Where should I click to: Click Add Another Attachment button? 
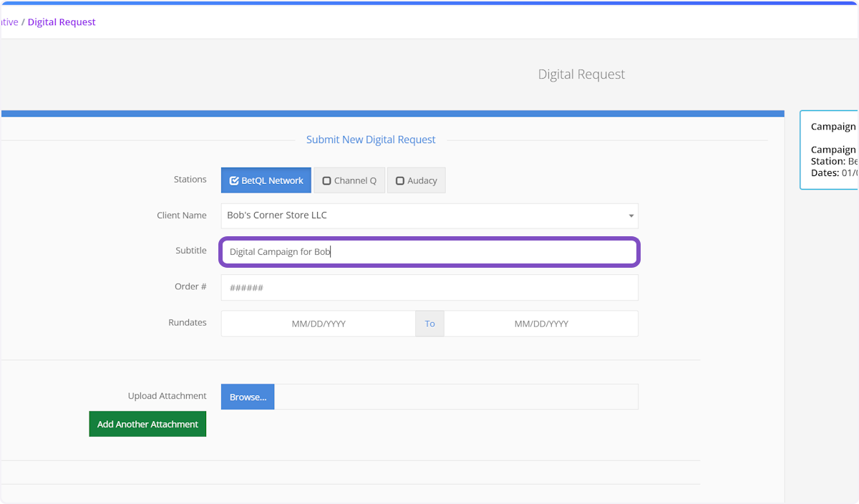[x=147, y=424]
